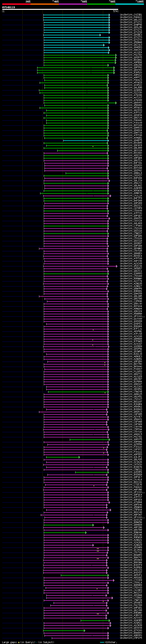This screenshot has width=146, height=644.
Task: Select UniRef100_Q9SP56 label
Action: point(131,349)
